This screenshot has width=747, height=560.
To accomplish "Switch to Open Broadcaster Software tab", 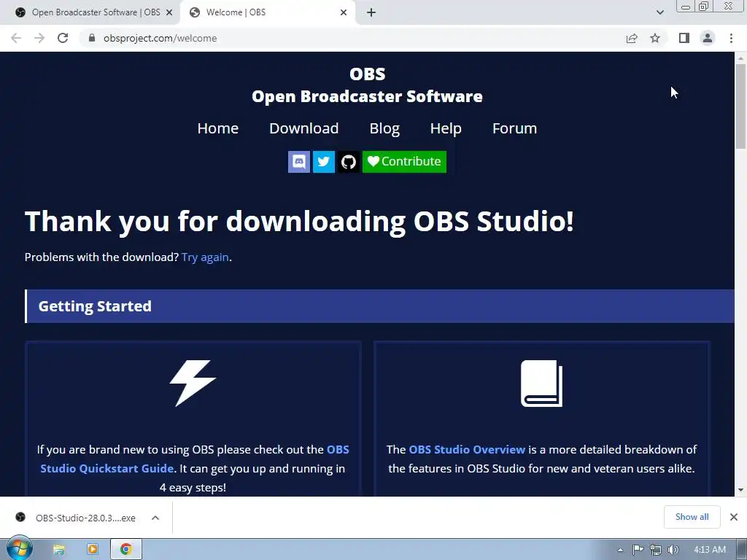I will click(x=90, y=12).
